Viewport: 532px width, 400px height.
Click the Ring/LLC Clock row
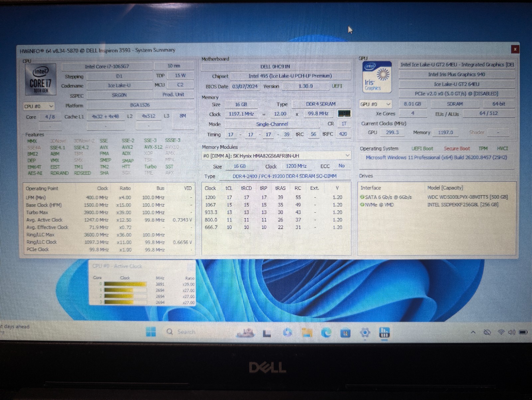click(109, 242)
